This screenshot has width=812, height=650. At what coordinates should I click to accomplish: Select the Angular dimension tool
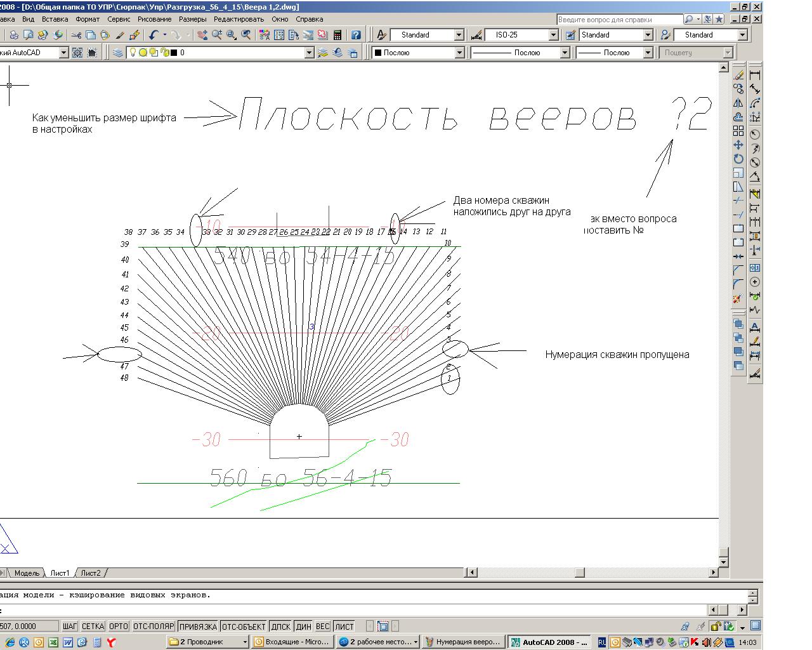click(x=755, y=176)
